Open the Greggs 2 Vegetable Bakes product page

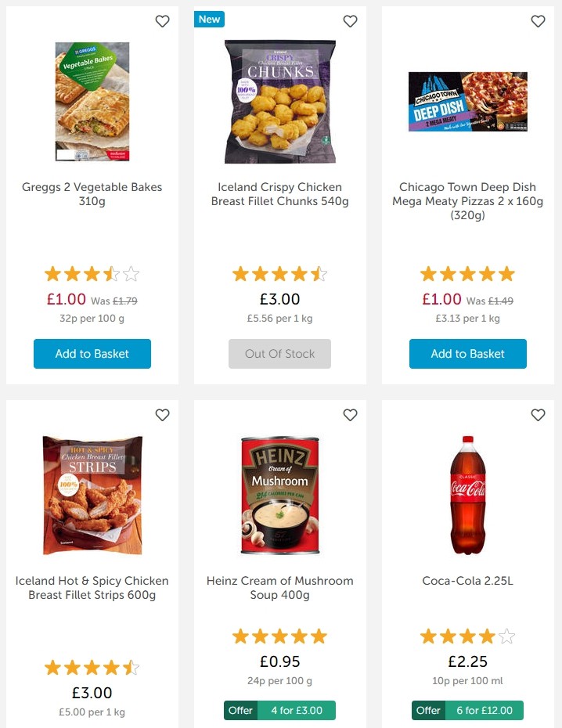(x=92, y=194)
